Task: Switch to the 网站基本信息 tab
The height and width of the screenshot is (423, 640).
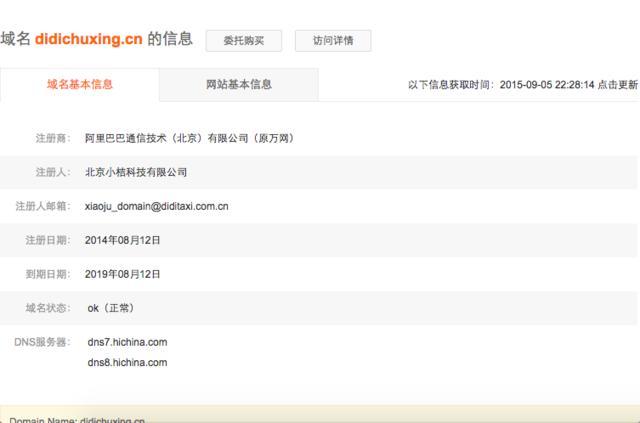Action: point(239,85)
